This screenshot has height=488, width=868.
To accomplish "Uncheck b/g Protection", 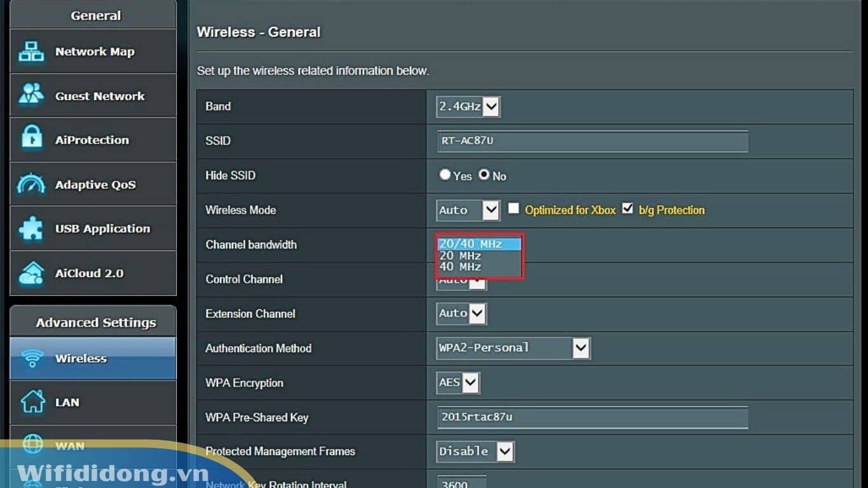I will tap(628, 207).
